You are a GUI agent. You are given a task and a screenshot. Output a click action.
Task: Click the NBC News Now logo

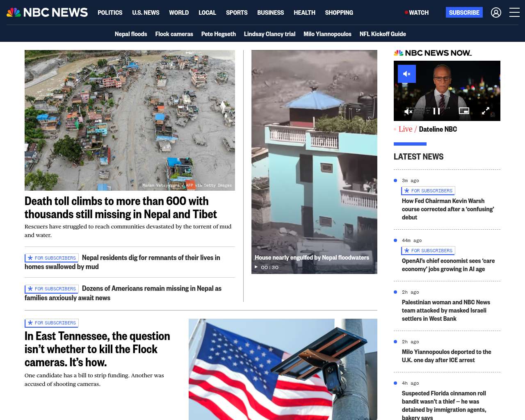coord(433,53)
